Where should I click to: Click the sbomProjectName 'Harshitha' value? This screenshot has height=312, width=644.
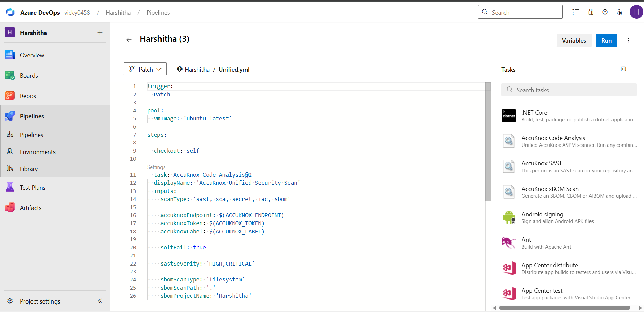pos(234,296)
